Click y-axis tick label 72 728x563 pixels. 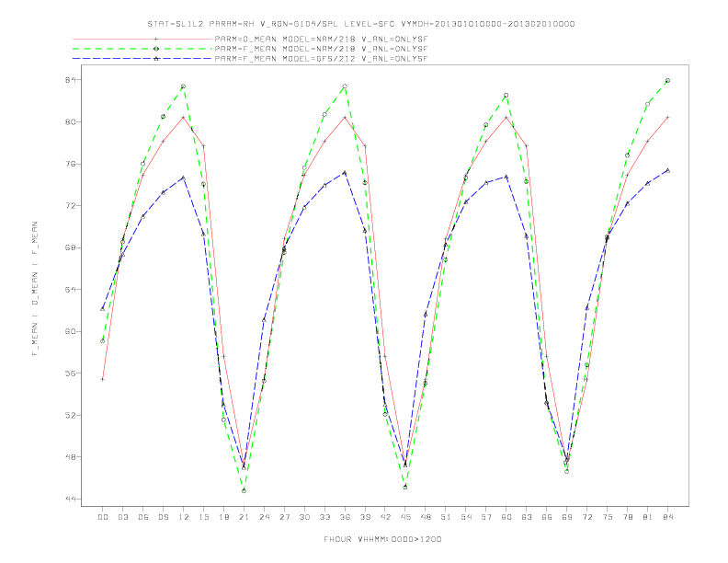71,206
